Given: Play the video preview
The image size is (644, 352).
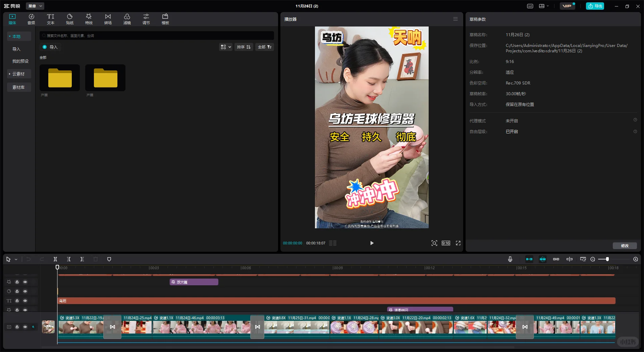Looking at the screenshot, I should coord(372,243).
